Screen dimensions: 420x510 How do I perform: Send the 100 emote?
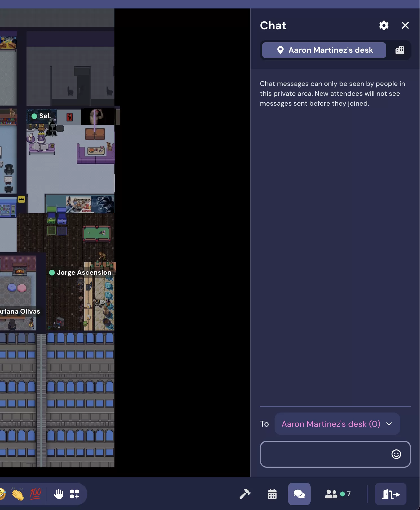(x=36, y=494)
